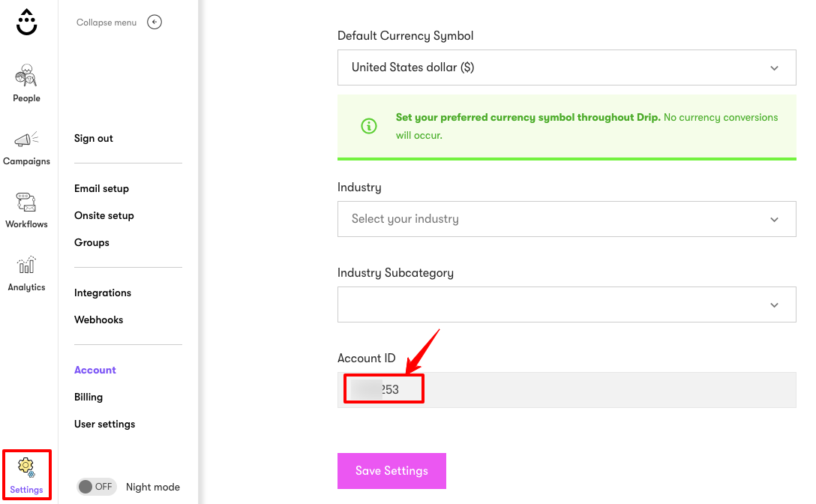Open the Default Currency Symbol dropdown
The width and height of the screenshot is (816, 504).
(566, 67)
